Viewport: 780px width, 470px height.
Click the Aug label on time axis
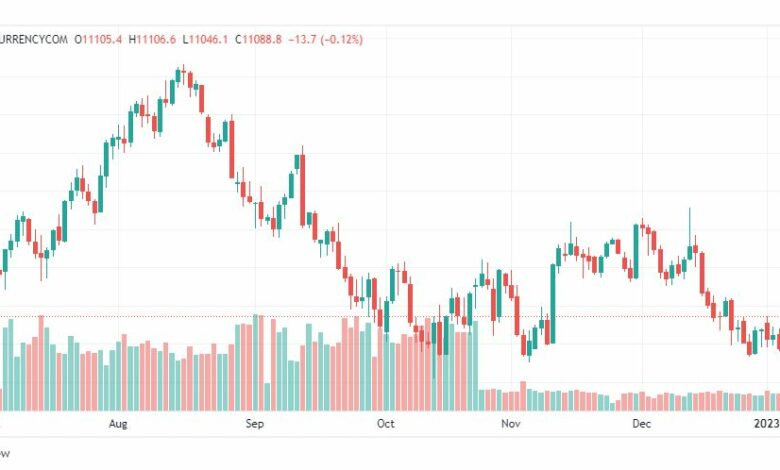pyautogui.click(x=118, y=424)
